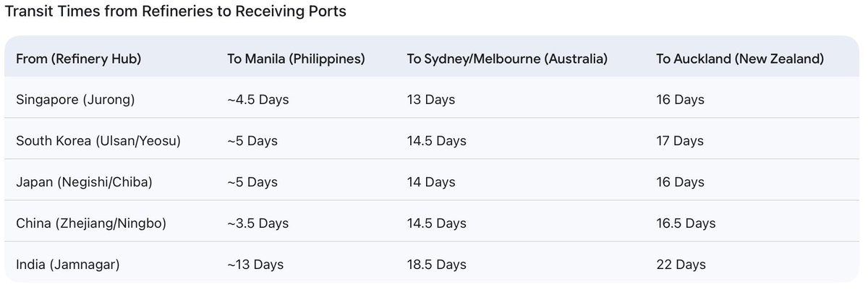This screenshot has width=868, height=292.
Task: Select the '16 Days' Singapore to Auckland cell
Action: (680, 100)
